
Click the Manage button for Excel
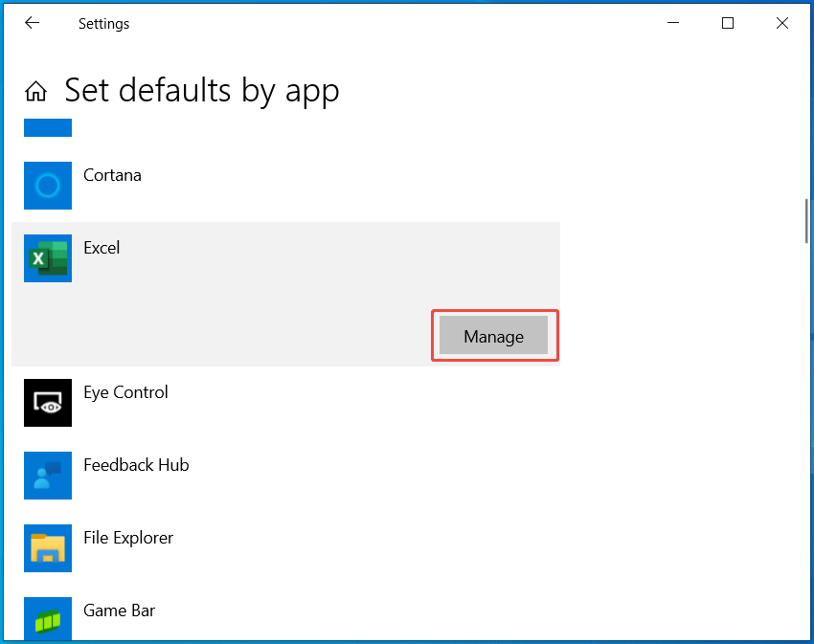[494, 336]
